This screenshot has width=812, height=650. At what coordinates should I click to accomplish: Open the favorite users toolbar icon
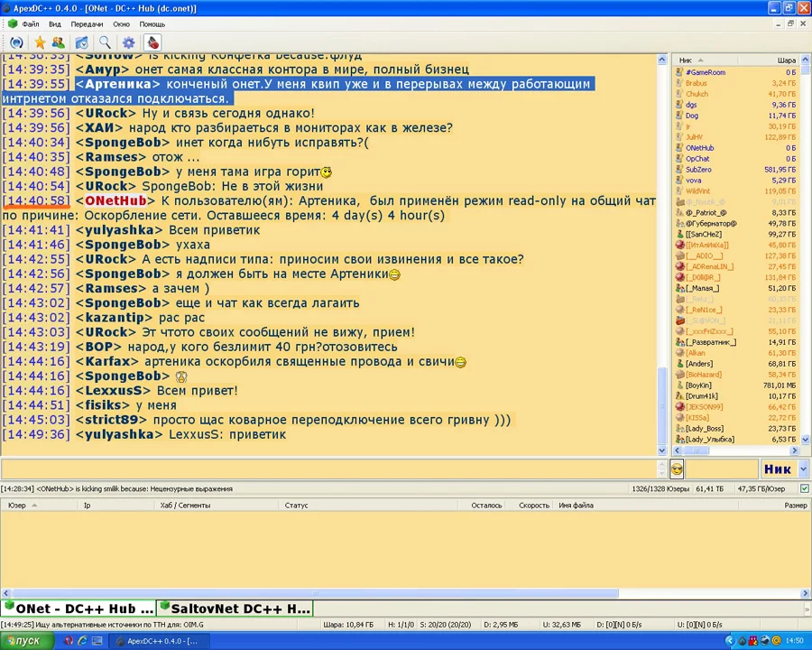[59, 42]
